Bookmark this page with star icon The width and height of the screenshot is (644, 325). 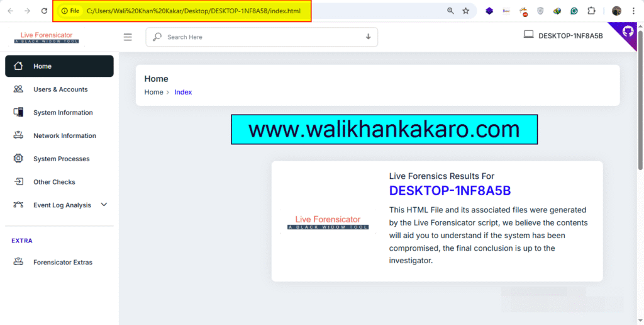[x=465, y=11]
